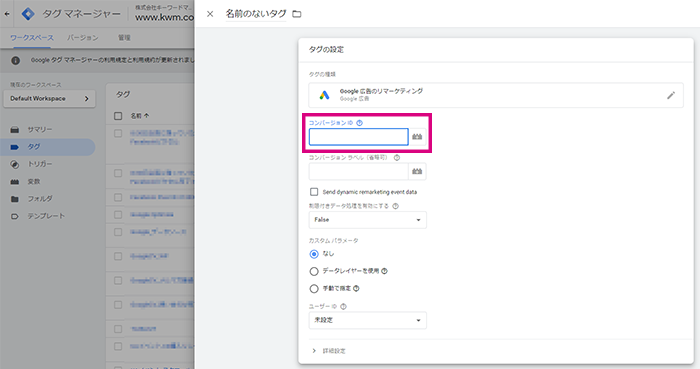Open help for manual specification option

[356, 288]
